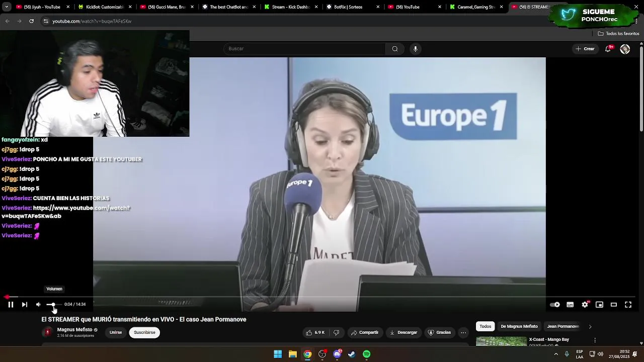Click the Compartir share button
The image size is (644, 362).
tap(365, 332)
